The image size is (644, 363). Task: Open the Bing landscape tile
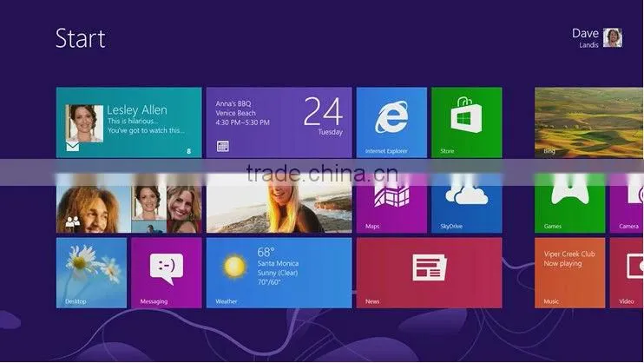pos(589,122)
